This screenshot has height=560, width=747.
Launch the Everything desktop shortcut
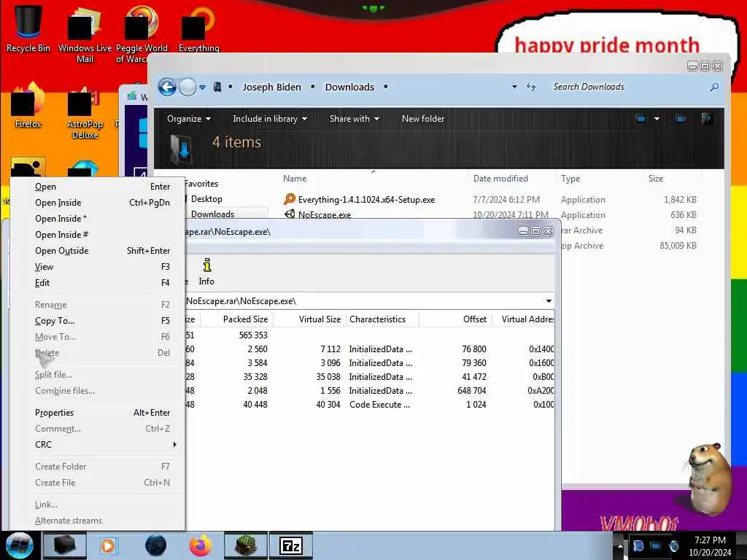198,28
